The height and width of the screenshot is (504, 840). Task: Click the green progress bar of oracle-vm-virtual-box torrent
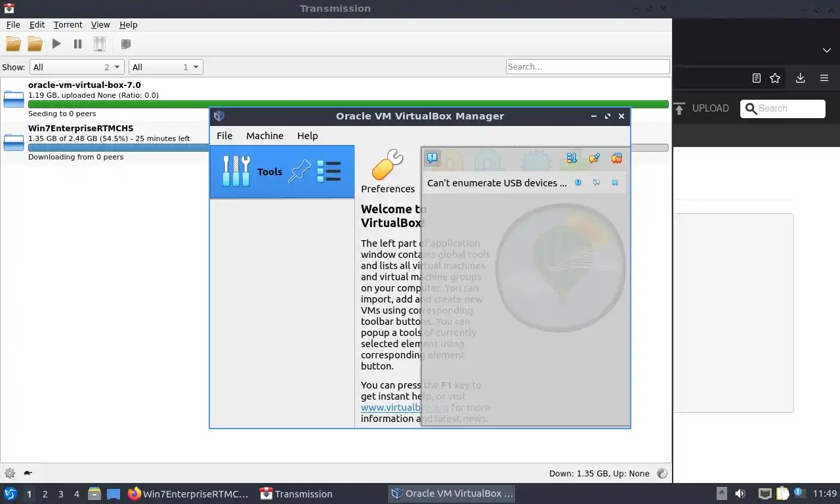pos(348,104)
